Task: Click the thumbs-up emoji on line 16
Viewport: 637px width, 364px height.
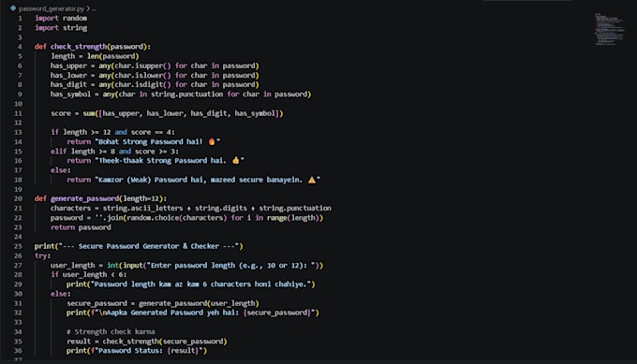Action: tap(236, 160)
